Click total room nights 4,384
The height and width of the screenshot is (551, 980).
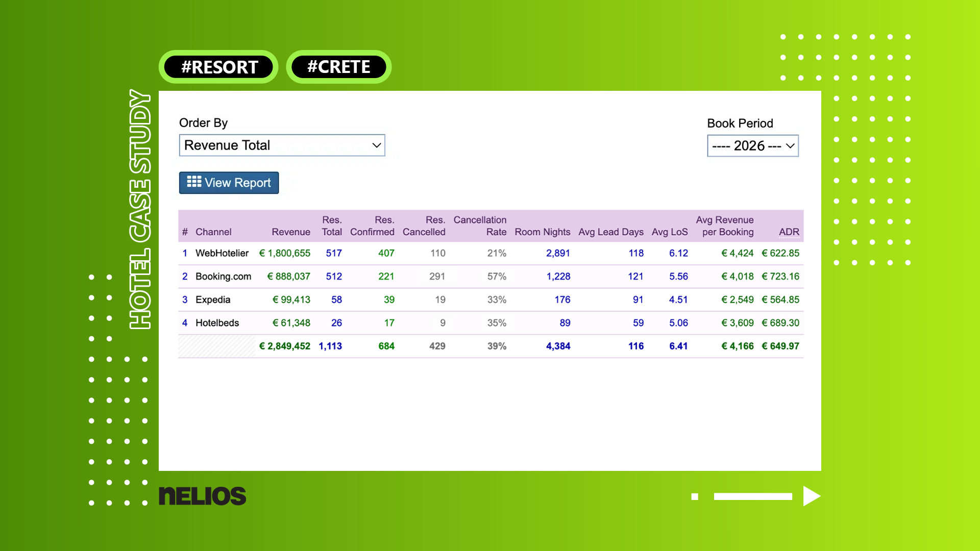point(558,346)
